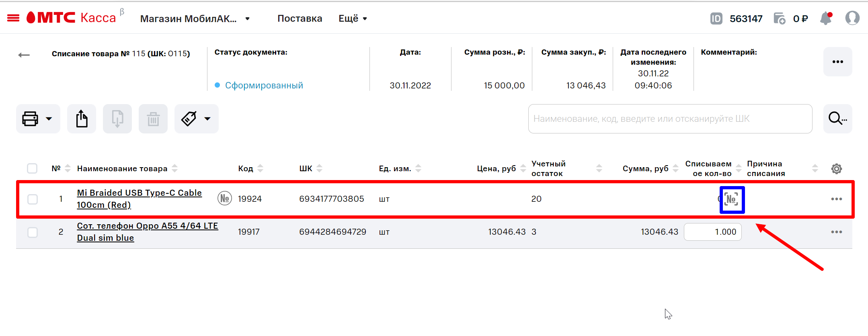Click price 13046.43 in Цена column
868x336 pixels.
pyautogui.click(x=507, y=232)
